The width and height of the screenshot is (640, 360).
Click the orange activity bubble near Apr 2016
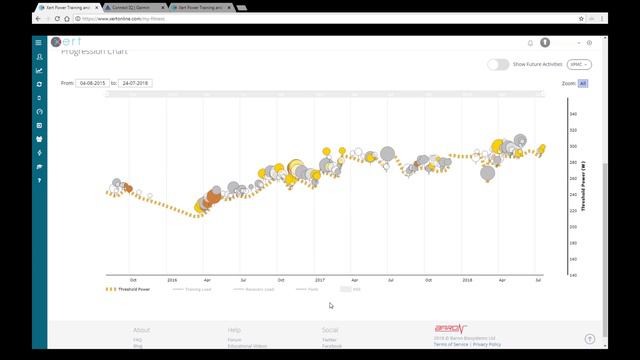click(x=213, y=196)
